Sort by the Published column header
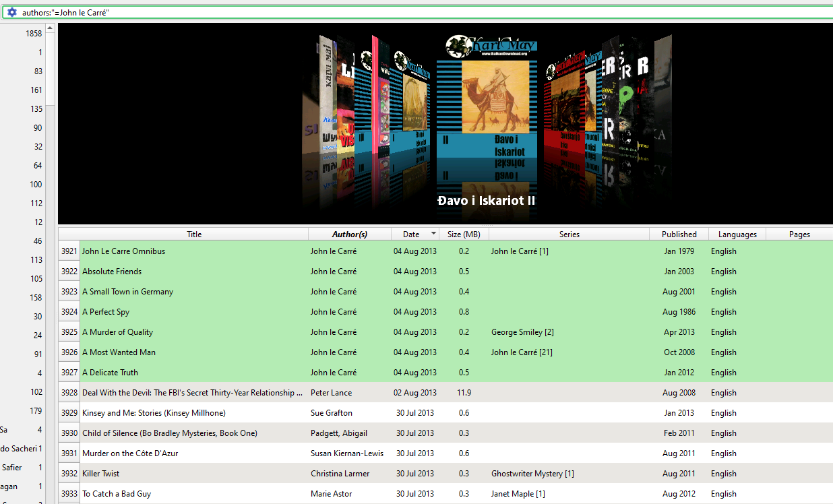Viewport: 833px width, 504px height. click(x=679, y=234)
